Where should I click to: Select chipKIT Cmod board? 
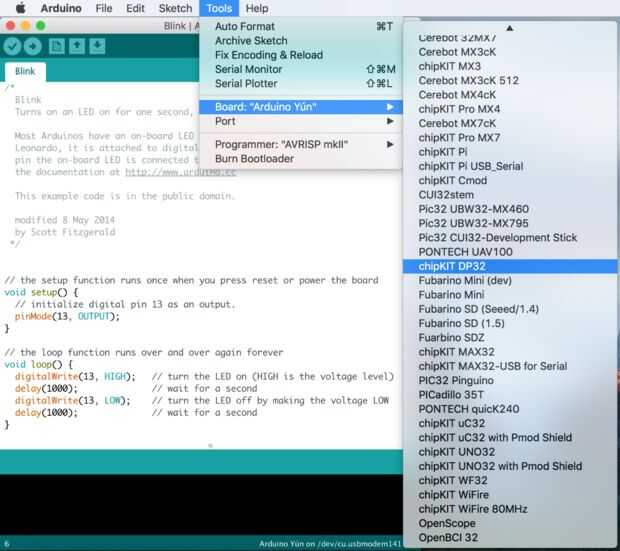point(510,180)
